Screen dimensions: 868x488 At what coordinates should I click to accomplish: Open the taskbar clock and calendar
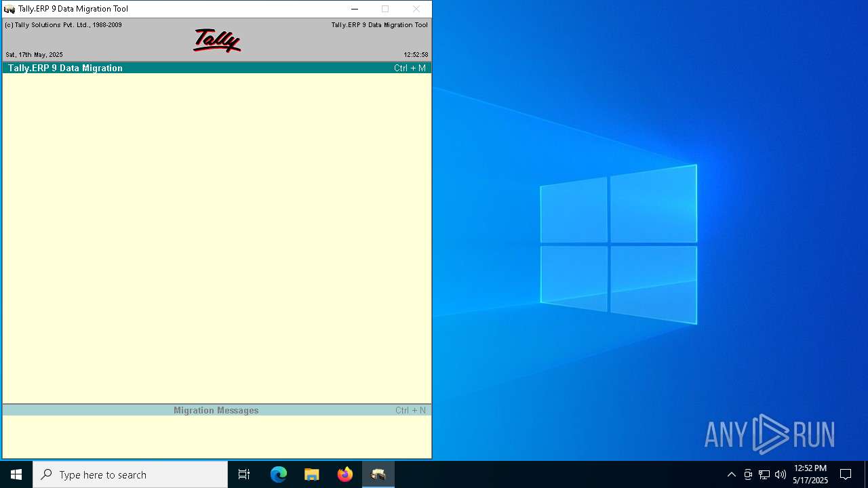pyautogui.click(x=810, y=474)
